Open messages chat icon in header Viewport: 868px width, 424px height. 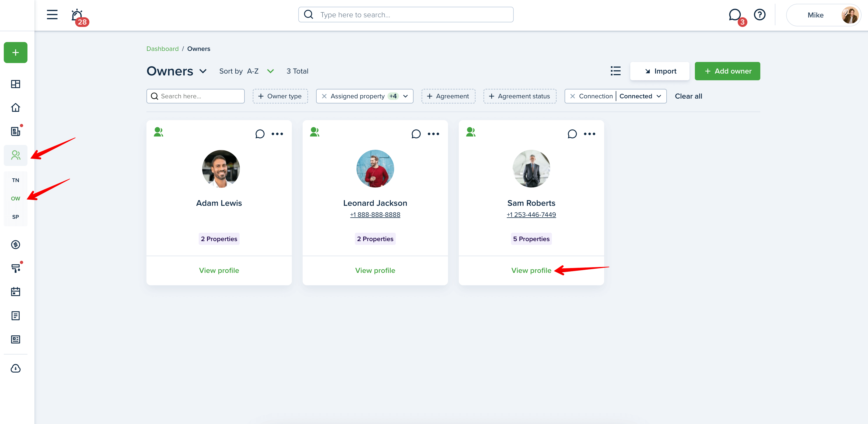click(x=735, y=15)
